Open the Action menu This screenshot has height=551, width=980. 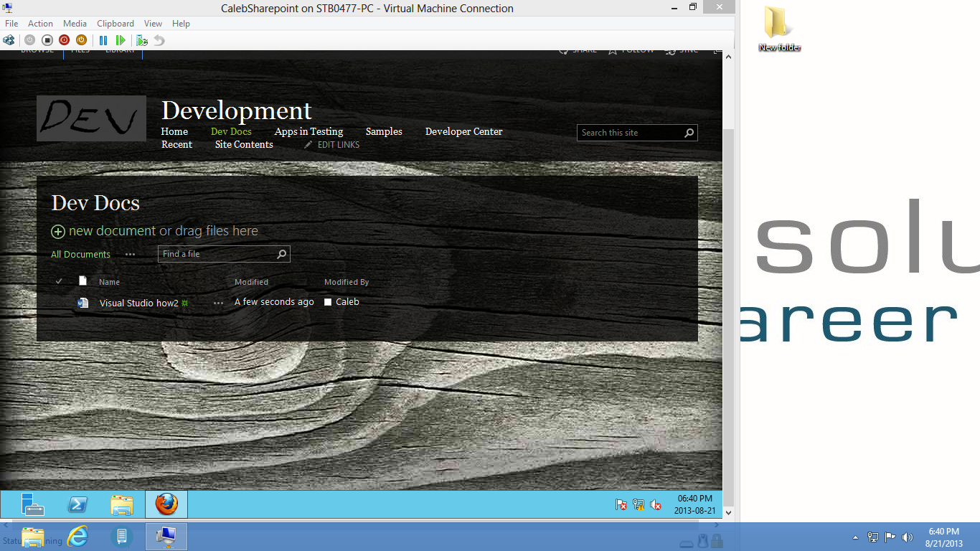[x=40, y=24]
